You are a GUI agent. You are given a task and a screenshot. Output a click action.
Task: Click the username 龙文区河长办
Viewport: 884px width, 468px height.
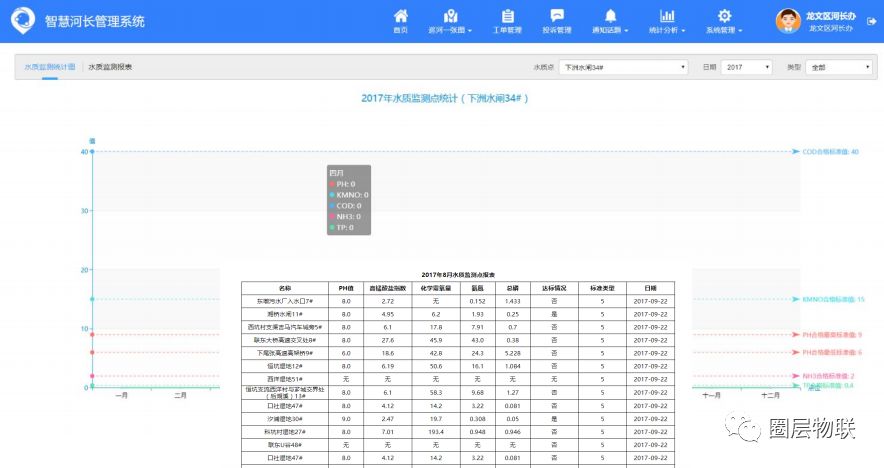coord(830,16)
